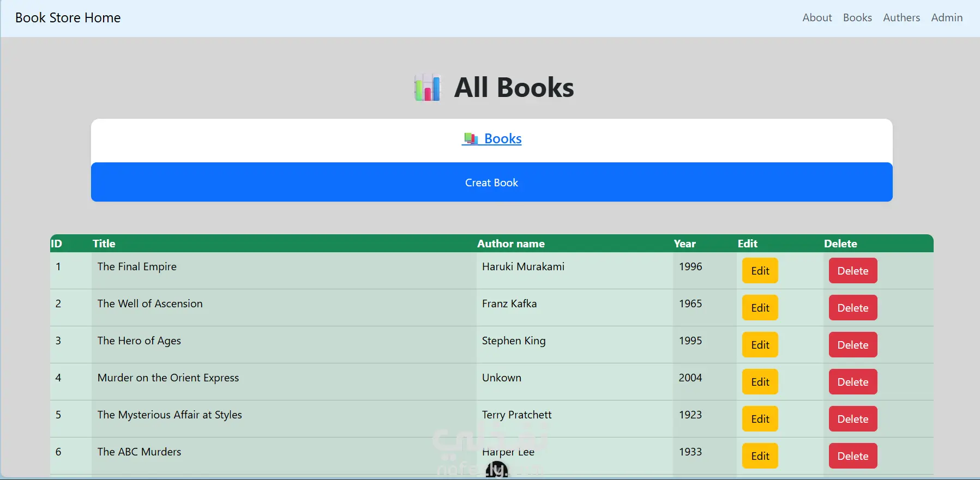Viewport: 980px width, 480px height.
Task: Open the Authers nav item
Action: pos(901,17)
